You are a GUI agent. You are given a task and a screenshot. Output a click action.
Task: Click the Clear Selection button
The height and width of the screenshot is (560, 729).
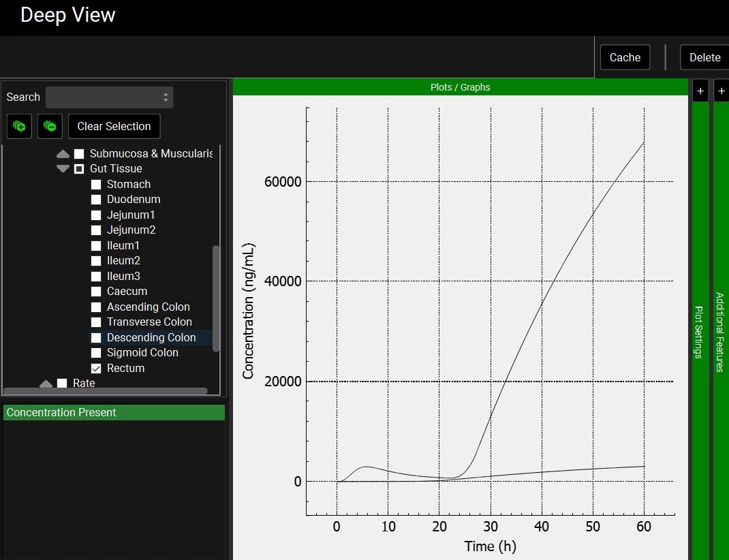click(114, 126)
